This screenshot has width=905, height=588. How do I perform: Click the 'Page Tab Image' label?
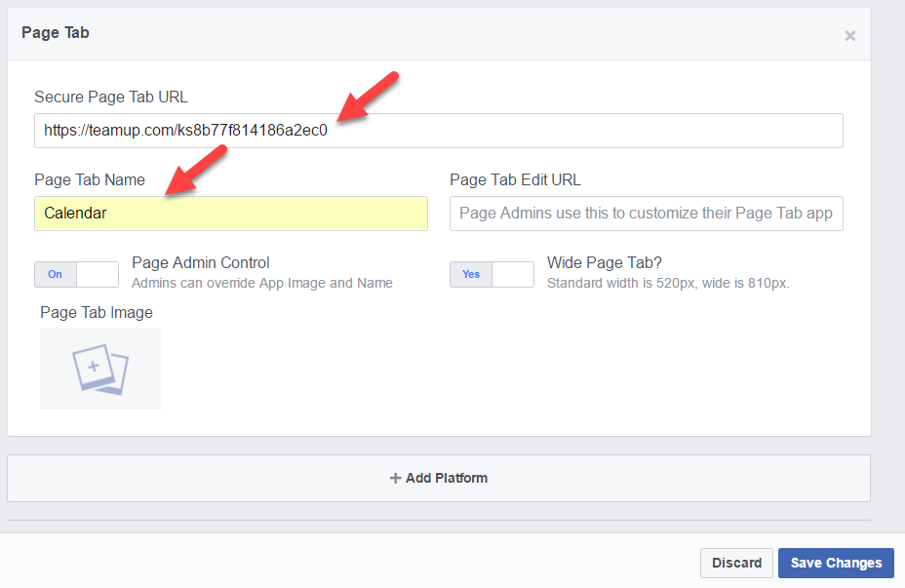tap(97, 313)
